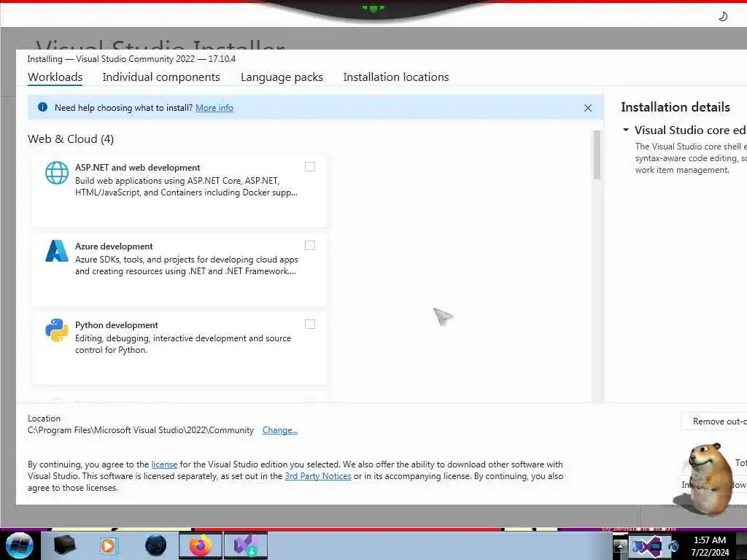Open Installation locations tab
This screenshot has height=560, width=747.
click(x=396, y=77)
